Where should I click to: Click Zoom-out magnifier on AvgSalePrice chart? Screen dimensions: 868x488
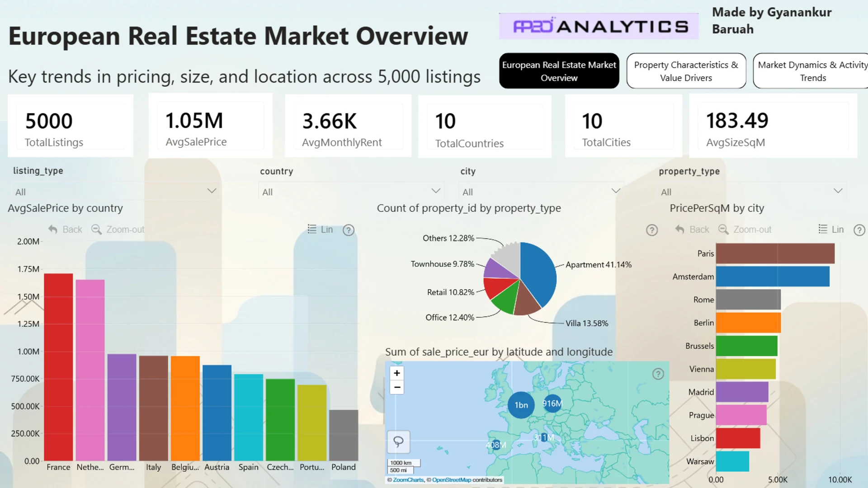(96, 230)
